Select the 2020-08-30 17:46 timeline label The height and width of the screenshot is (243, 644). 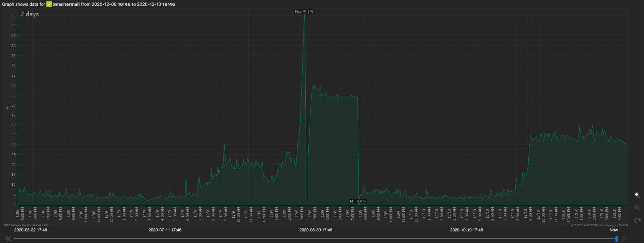click(316, 230)
